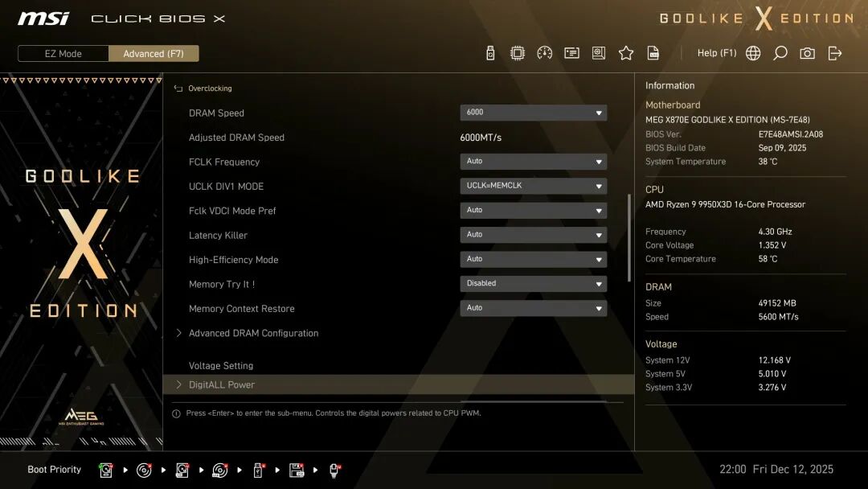Click Voltage Setting section heading

[221, 365]
